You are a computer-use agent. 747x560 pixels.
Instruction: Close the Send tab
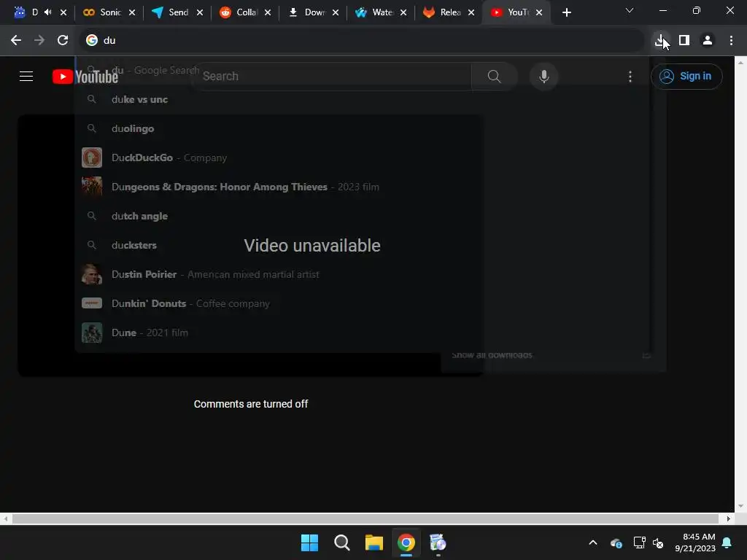(x=200, y=12)
